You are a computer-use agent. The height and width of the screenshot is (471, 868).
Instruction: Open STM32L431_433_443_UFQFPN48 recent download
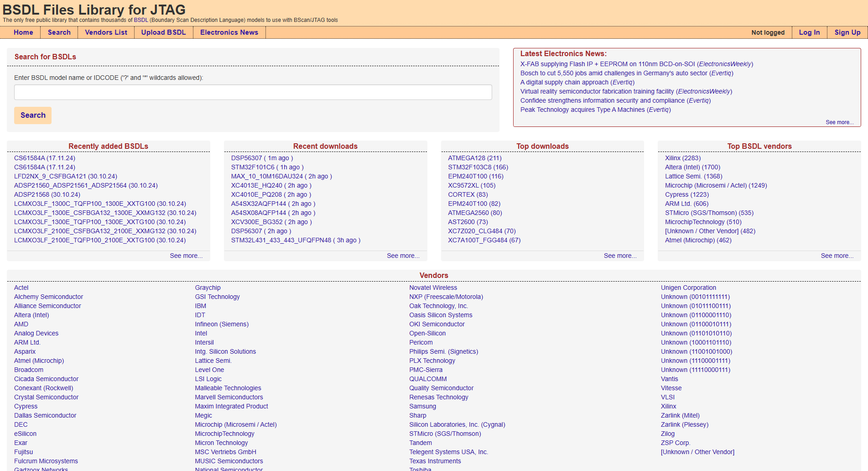pos(296,240)
